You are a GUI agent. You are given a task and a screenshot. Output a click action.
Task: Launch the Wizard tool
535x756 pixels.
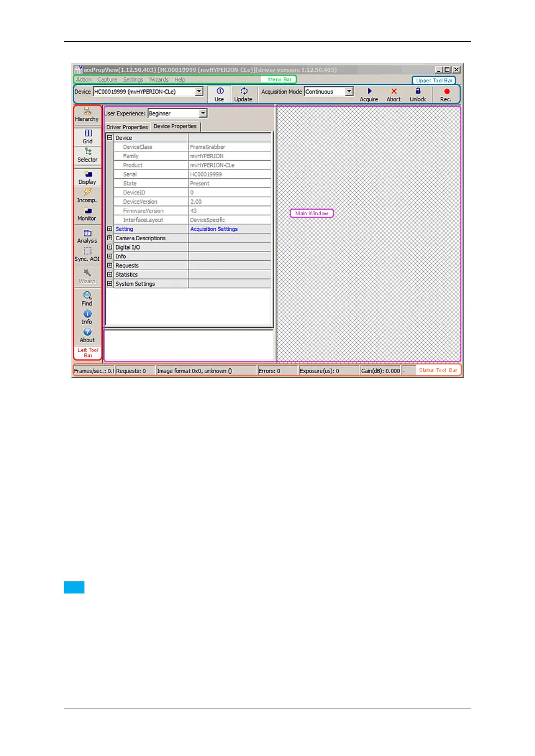(x=87, y=277)
